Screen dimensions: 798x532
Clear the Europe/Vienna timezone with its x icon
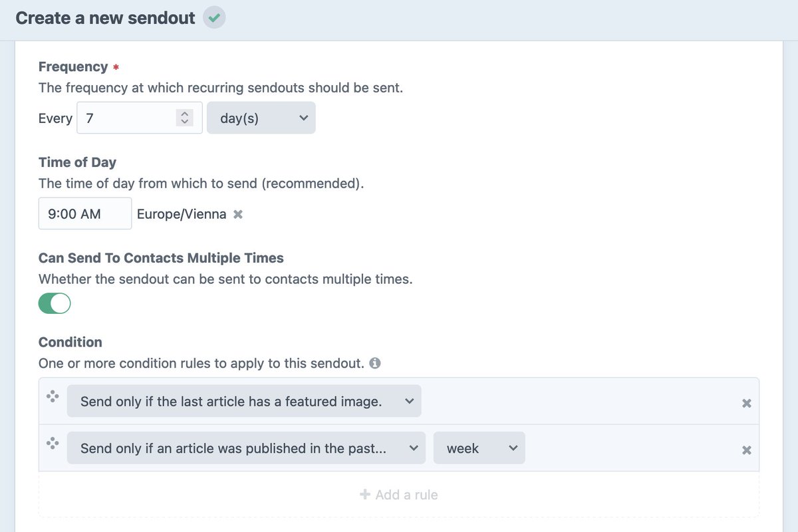(x=238, y=215)
